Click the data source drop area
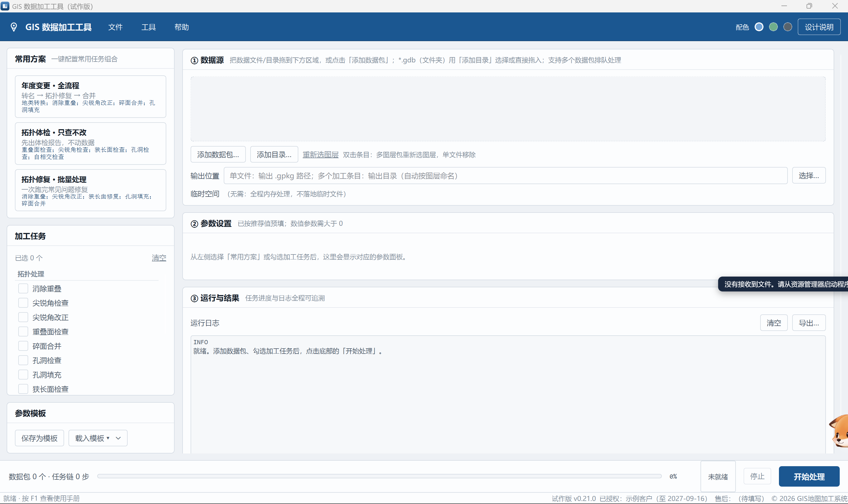This screenshot has width=848, height=504. (508, 109)
